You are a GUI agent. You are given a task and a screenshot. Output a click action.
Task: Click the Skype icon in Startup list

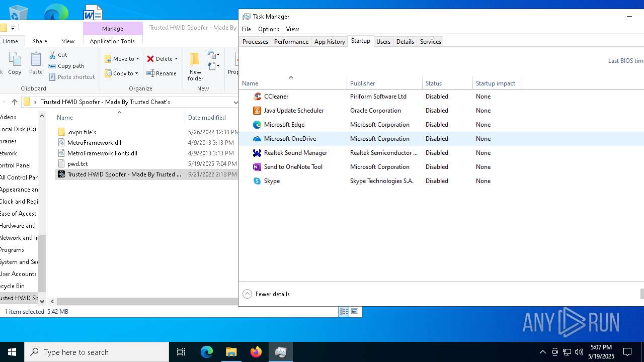click(257, 181)
